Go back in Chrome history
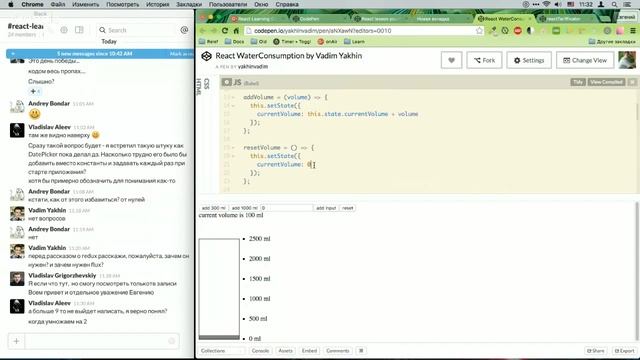The height and width of the screenshot is (360, 640). click(x=202, y=31)
